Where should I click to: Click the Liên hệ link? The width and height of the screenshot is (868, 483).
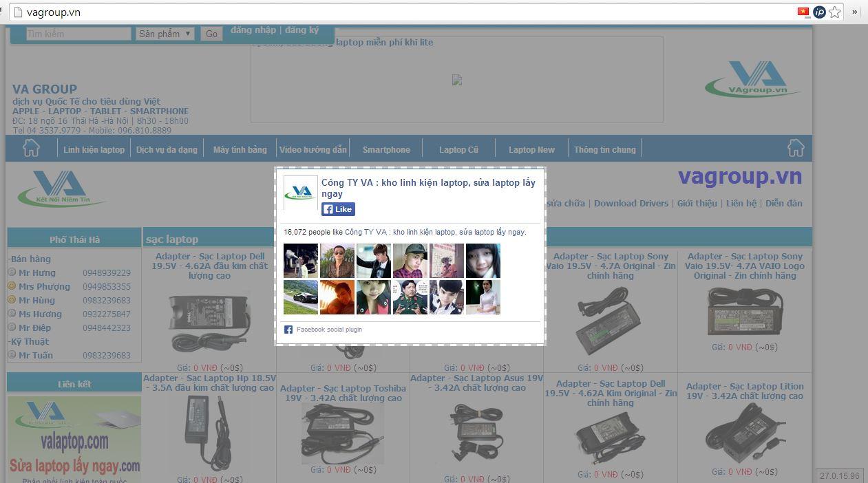pos(741,203)
